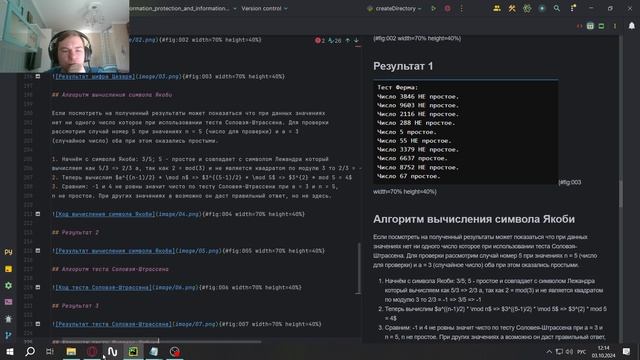Screen dimensions: 640x360
Task: Open the Version control dropdown
Action: tap(264, 9)
